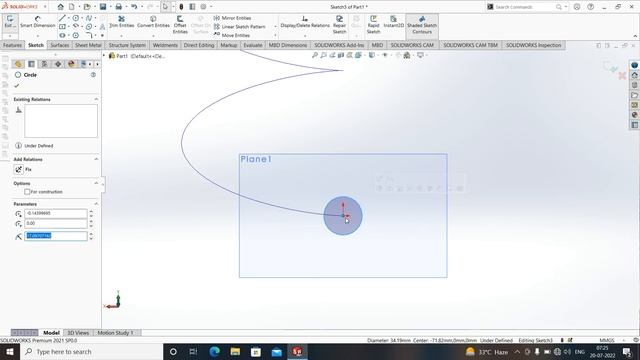Click the Trim Entities tool

coord(121,22)
